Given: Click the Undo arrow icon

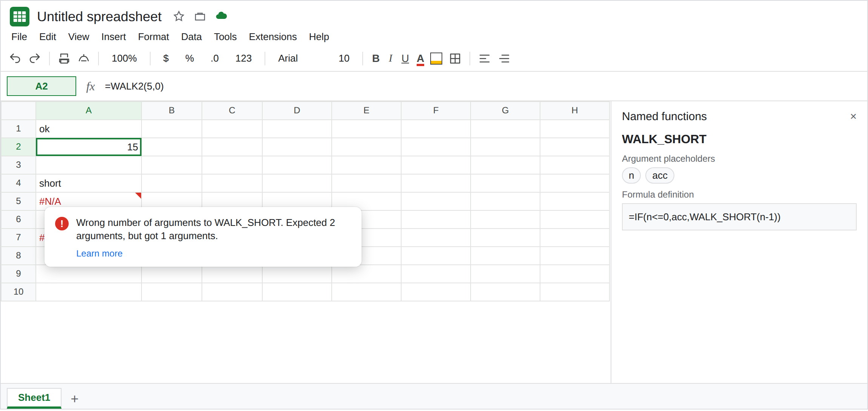Looking at the screenshot, I should [15, 59].
